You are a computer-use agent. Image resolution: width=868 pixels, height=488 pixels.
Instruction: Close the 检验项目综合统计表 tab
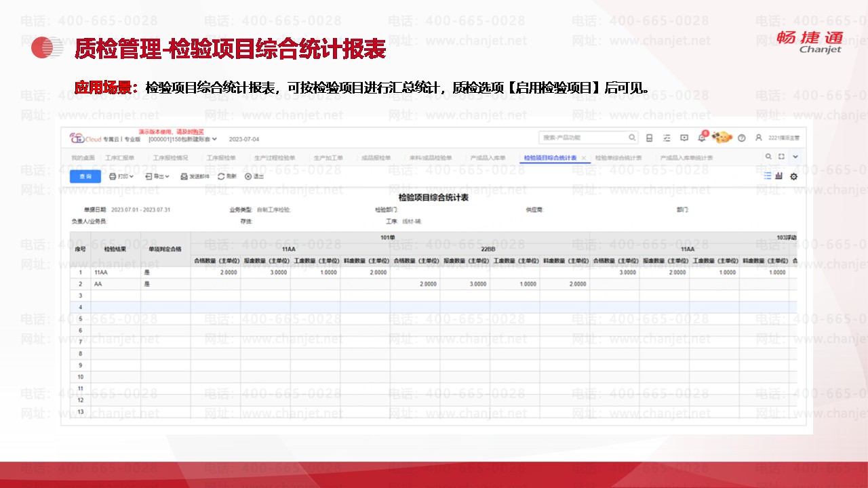click(x=584, y=158)
